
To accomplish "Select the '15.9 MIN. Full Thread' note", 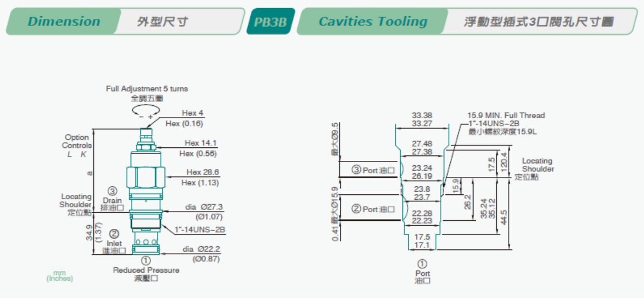I will (506, 116).
